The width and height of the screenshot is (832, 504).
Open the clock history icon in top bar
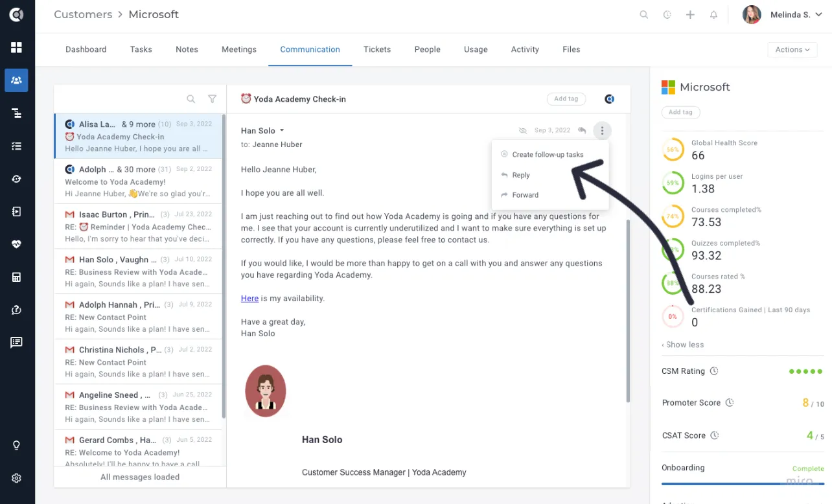click(667, 14)
